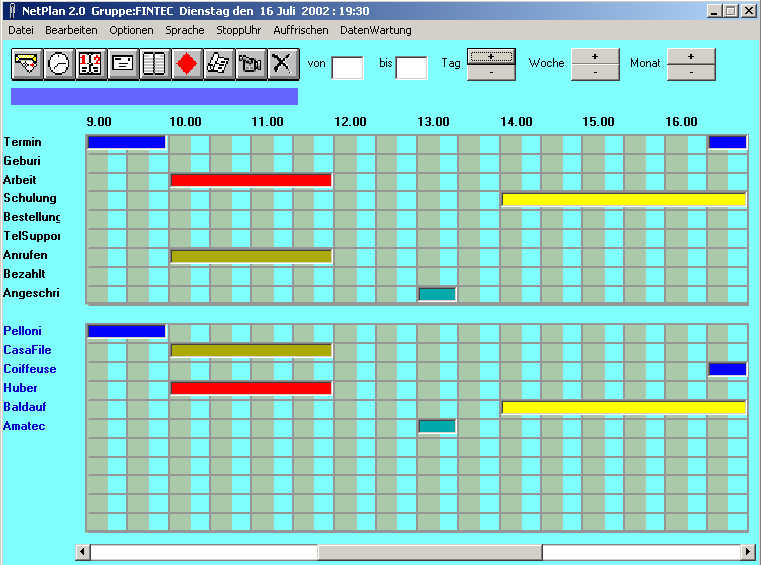Click the Schulung row label

click(30, 198)
